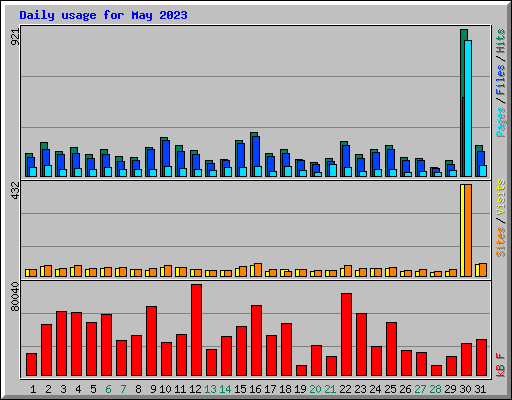Click the tall yellow Visits bar for day 30
The height and width of the screenshot is (400, 512).
(x=462, y=230)
